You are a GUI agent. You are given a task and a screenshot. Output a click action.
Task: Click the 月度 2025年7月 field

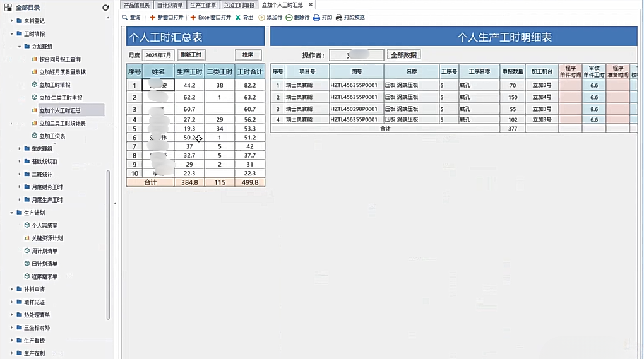tap(158, 55)
